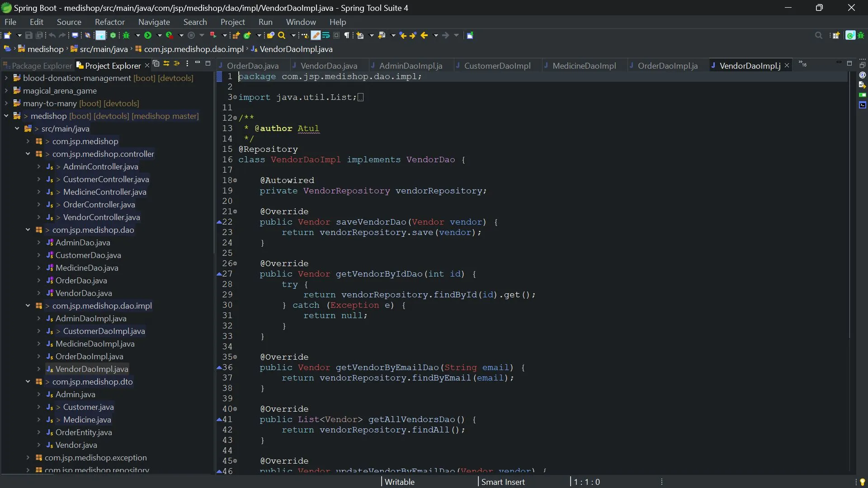This screenshot has width=868, height=488.
Task: Click the Save icon in toolbar
Action: (x=28, y=35)
